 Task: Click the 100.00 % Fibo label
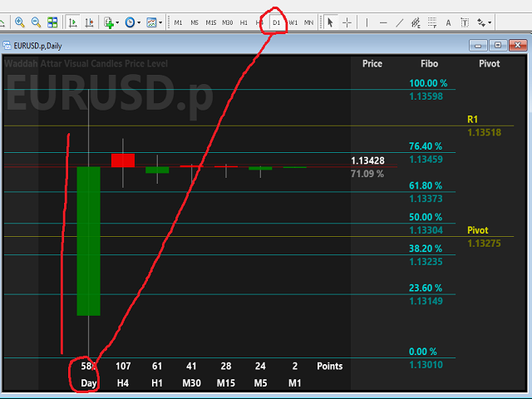click(x=428, y=83)
